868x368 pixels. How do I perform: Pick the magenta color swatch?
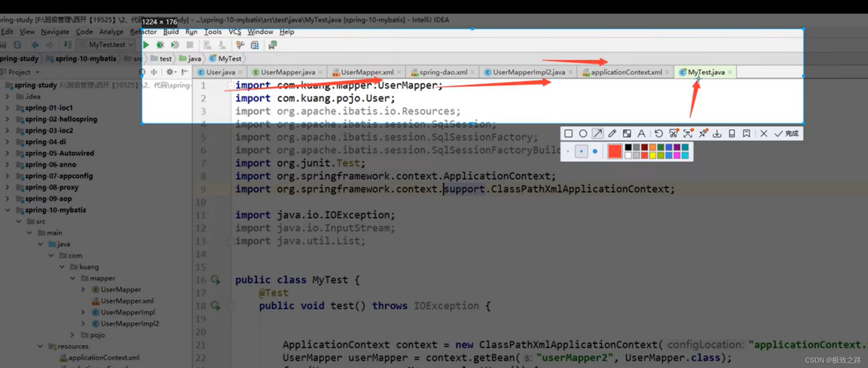click(x=677, y=155)
